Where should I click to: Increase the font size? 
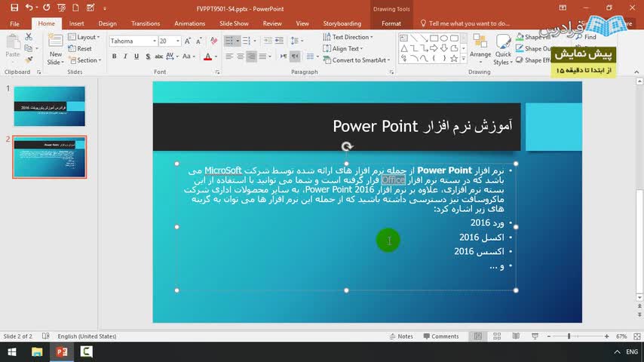(x=188, y=41)
